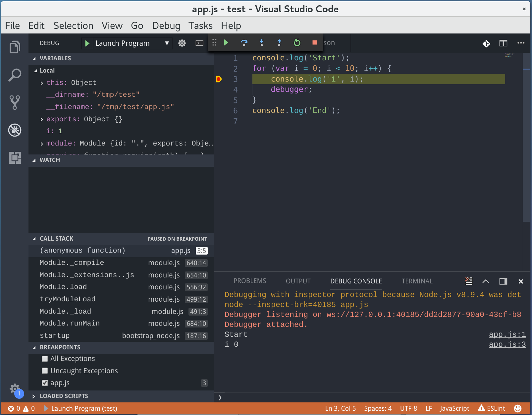Click breakpoint marker on line 3
Screen dimensions: 532x415
click(219, 79)
